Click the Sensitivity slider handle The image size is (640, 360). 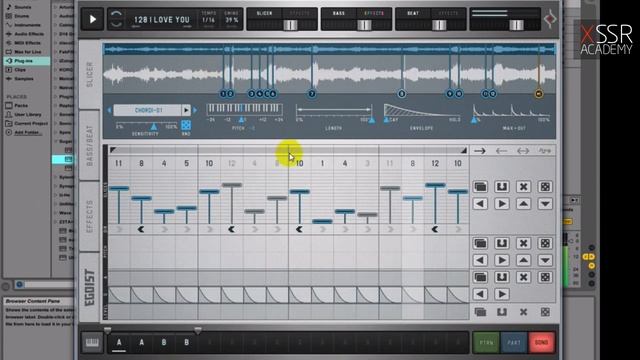click(x=154, y=127)
